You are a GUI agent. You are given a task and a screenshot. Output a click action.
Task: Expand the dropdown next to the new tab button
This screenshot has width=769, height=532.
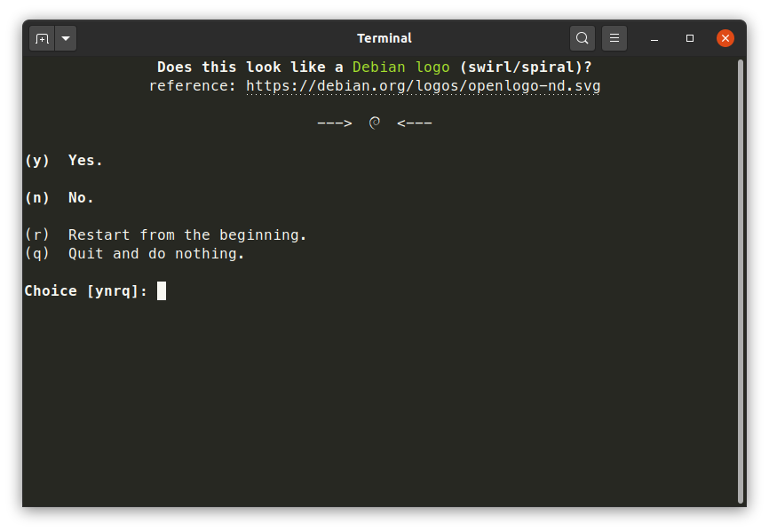point(65,38)
